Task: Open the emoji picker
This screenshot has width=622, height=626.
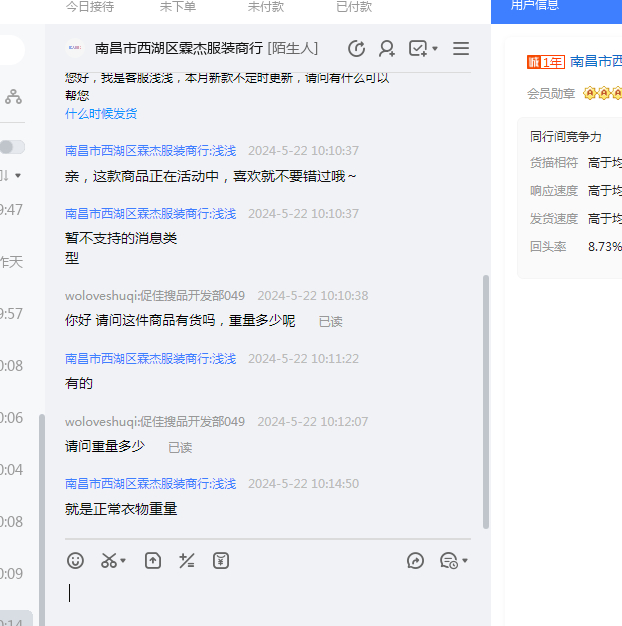Action: click(x=75, y=561)
